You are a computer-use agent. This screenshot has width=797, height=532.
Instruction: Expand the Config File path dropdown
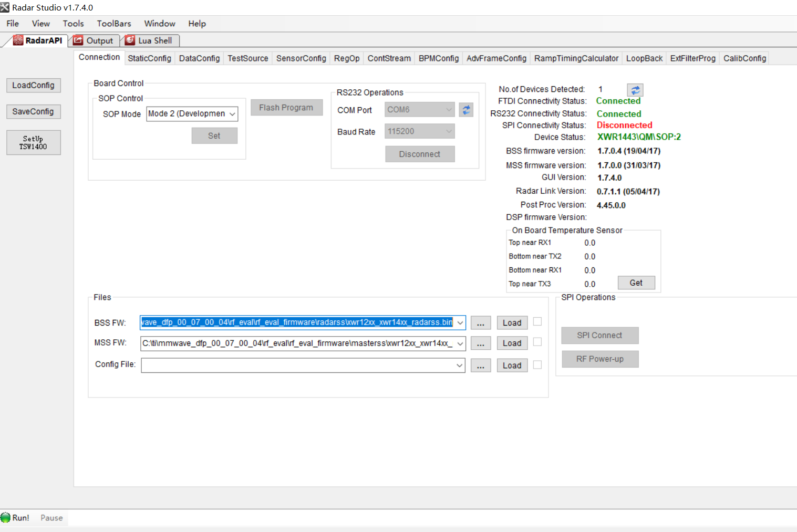coord(460,366)
